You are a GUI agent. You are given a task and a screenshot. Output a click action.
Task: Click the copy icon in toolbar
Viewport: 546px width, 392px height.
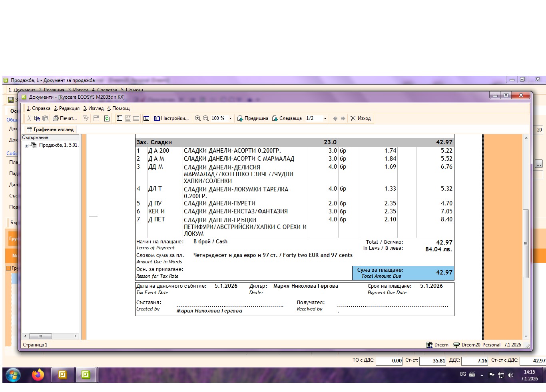(37, 118)
